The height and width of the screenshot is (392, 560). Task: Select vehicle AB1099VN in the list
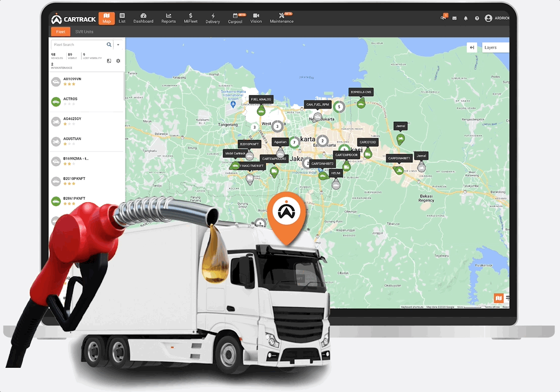pos(87,82)
